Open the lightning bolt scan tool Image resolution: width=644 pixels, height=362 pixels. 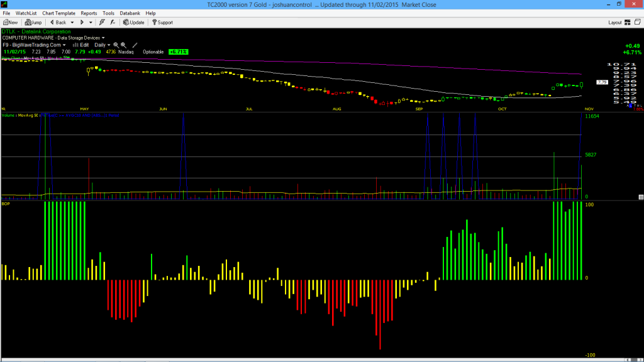pos(102,22)
